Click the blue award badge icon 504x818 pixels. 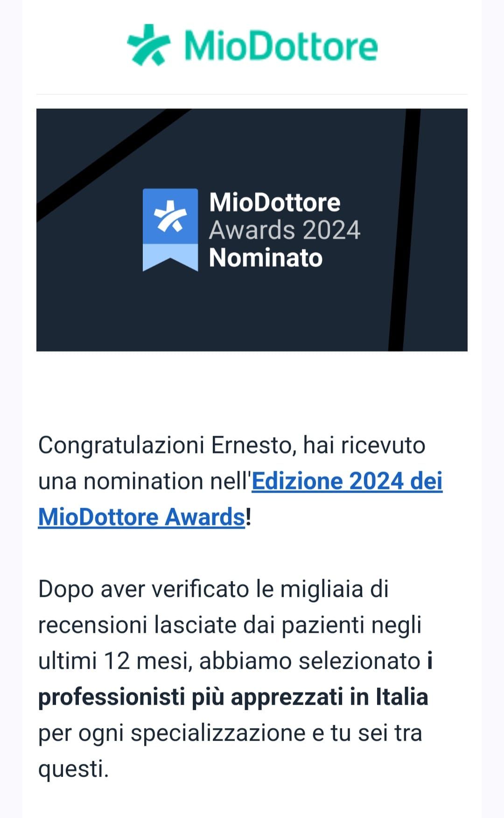click(x=170, y=217)
